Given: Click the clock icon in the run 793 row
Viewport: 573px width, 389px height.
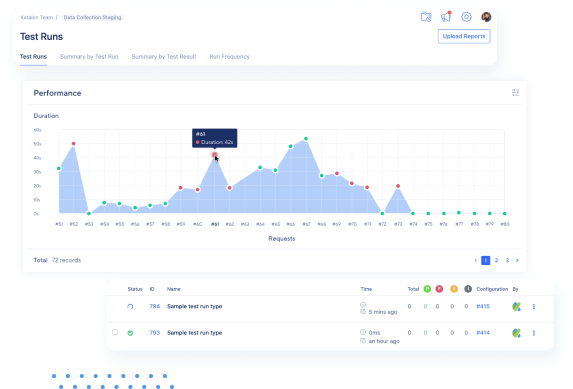Looking at the screenshot, I should pyautogui.click(x=363, y=332).
